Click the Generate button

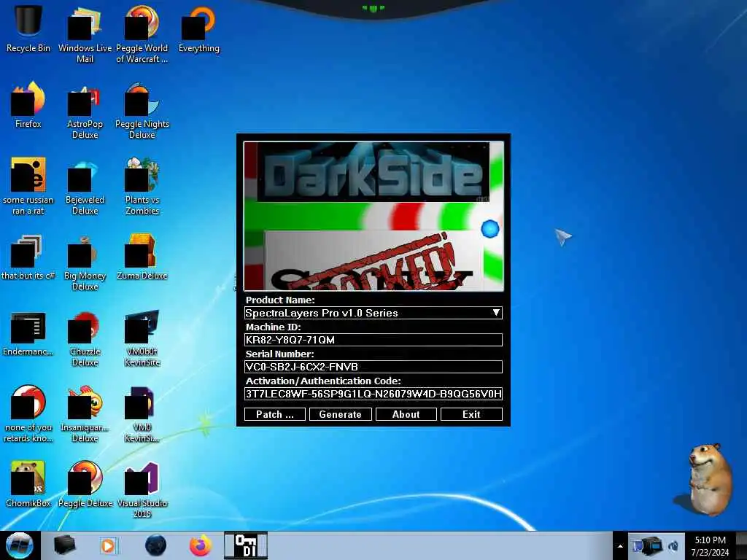[340, 414]
